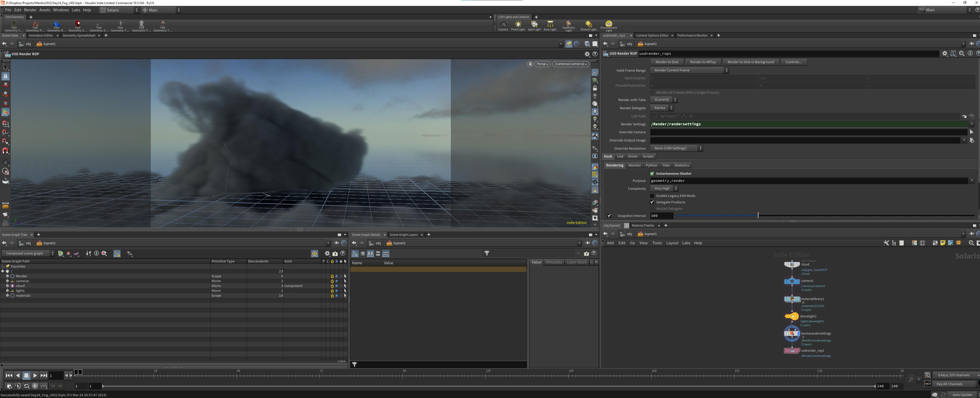980x398 pixels.
Task: Add a Camera from the LOP shelf
Action: coord(503,26)
